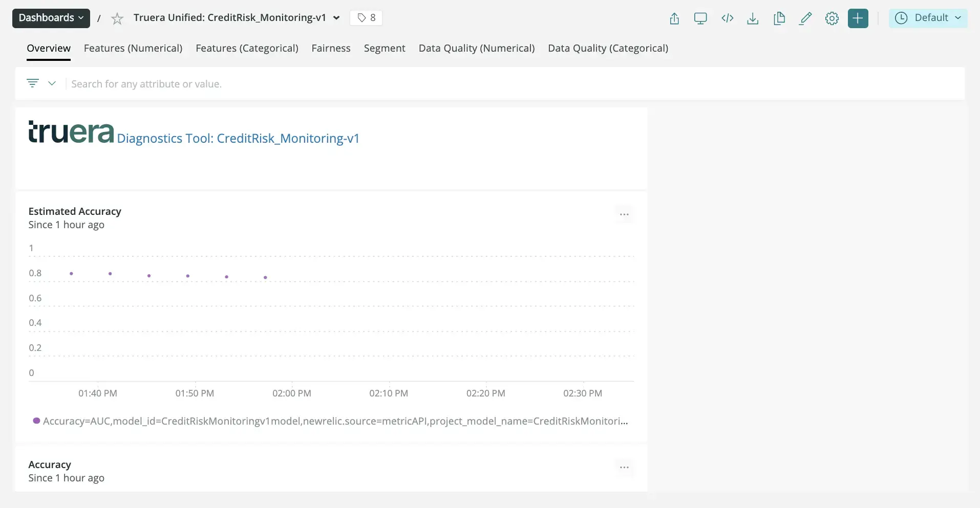Image resolution: width=980 pixels, height=508 pixels.
Task: Open Accuracy widget three-dot options menu
Action: tap(624, 467)
